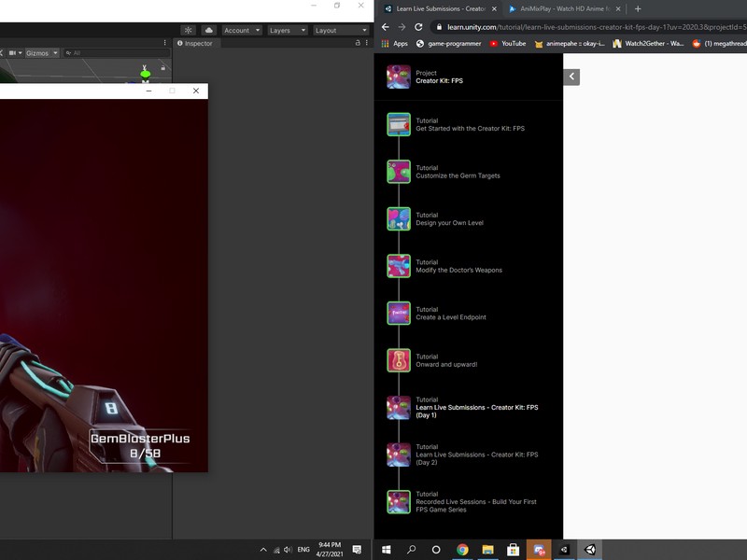Image resolution: width=747 pixels, height=560 pixels.
Task: Open Get Started with the Creator Kit tutorial
Action: click(470, 128)
